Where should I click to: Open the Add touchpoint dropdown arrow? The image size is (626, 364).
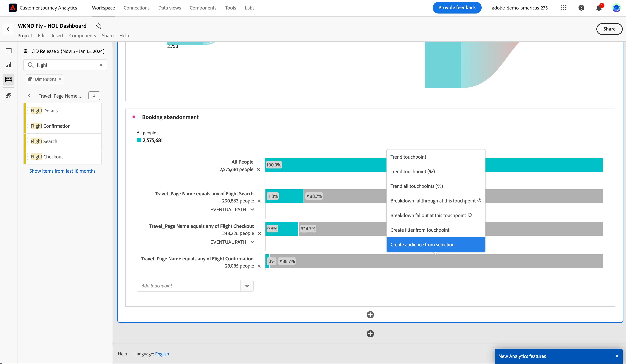tap(247, 286)
